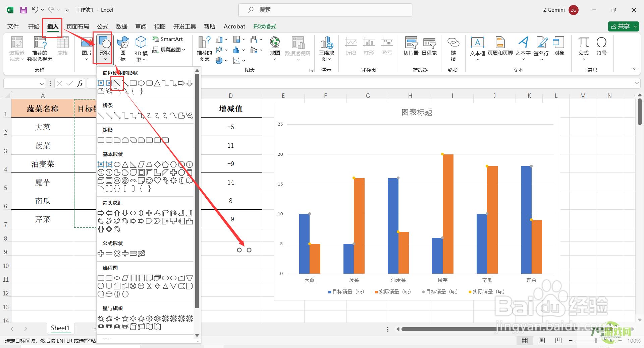Open 推荐的图表 recommended charts
Screen dimensions: 644x348
[204, 49]
